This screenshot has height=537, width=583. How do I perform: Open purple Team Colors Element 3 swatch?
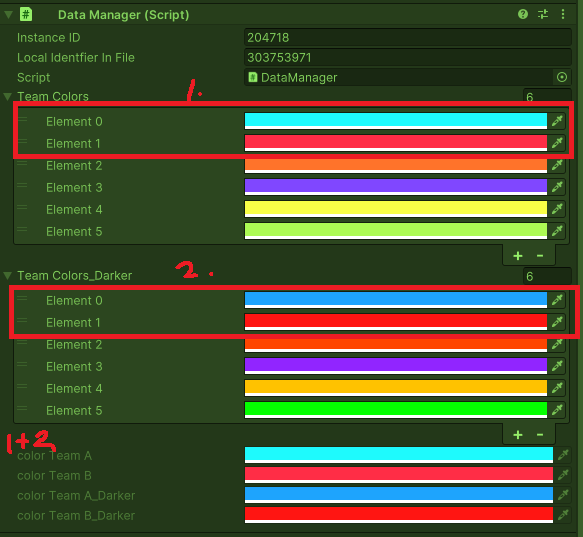tap(396, 187)
